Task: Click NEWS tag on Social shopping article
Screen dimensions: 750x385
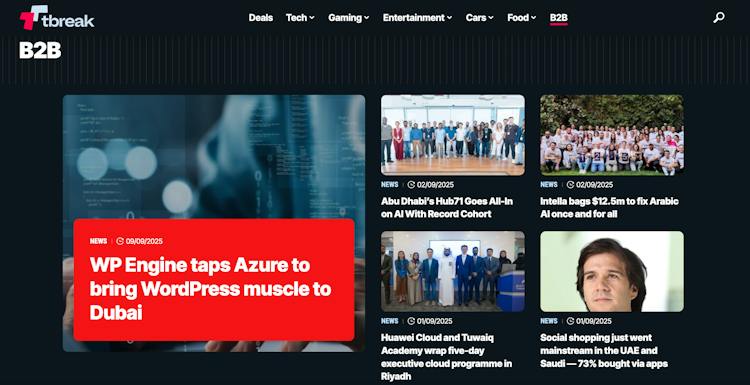Action: pos(549,321)
